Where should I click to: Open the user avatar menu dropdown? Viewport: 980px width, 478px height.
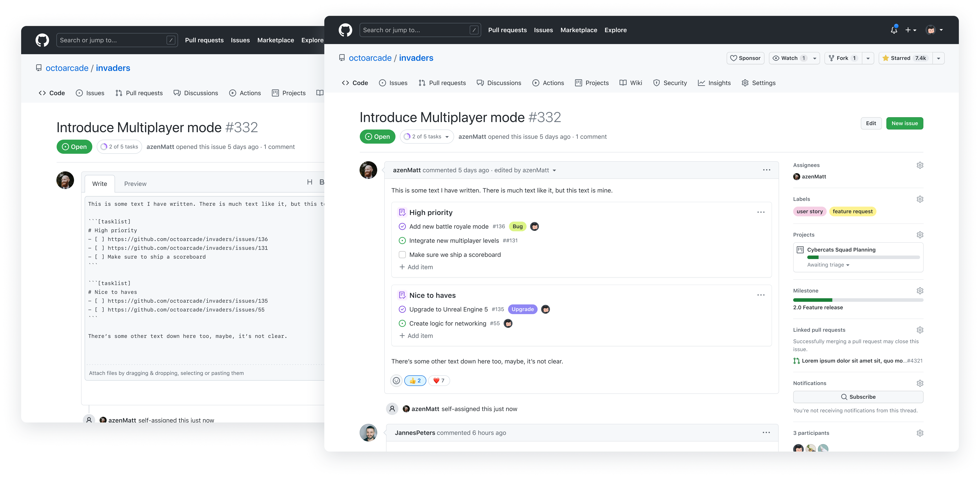(x=934, y=30)
